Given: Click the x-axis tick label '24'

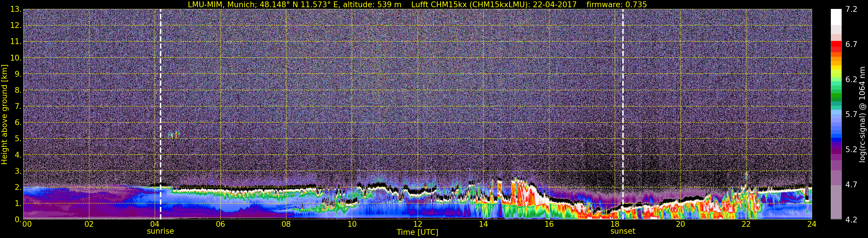Looking at the screenshot, I should [812, 224].
